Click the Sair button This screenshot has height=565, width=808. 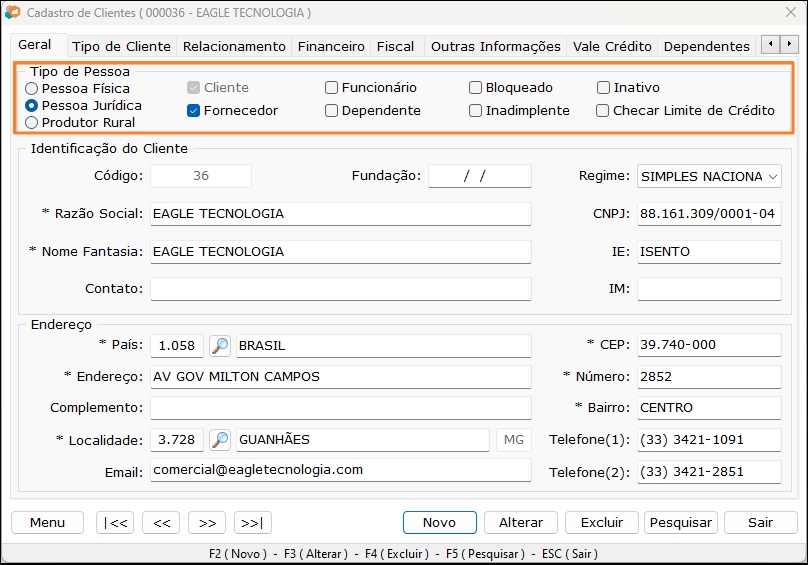click(x=761, y=523)
